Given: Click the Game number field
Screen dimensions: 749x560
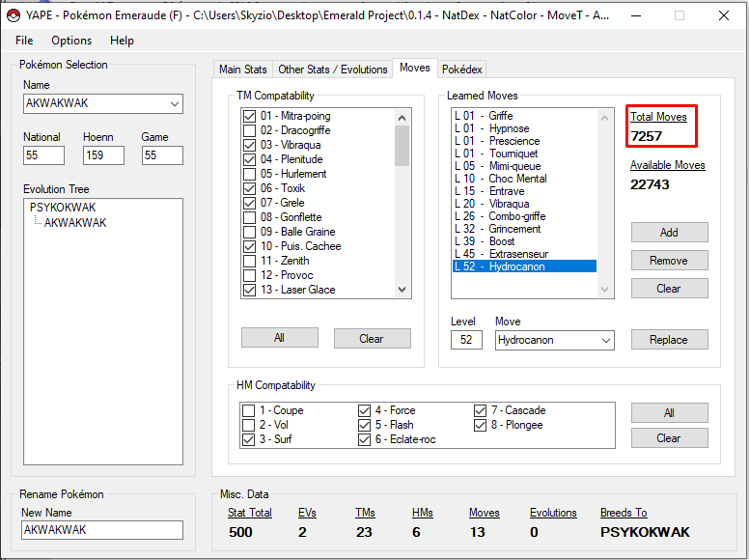Looking at the screenshot, I should coord(162,155).
